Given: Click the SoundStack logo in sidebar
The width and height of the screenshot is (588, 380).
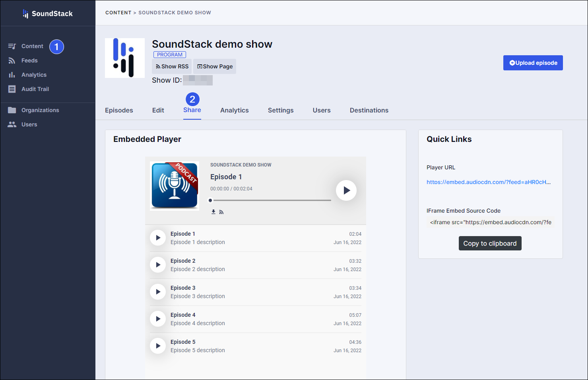Looking at the screenshot, I should click(48, 14).
